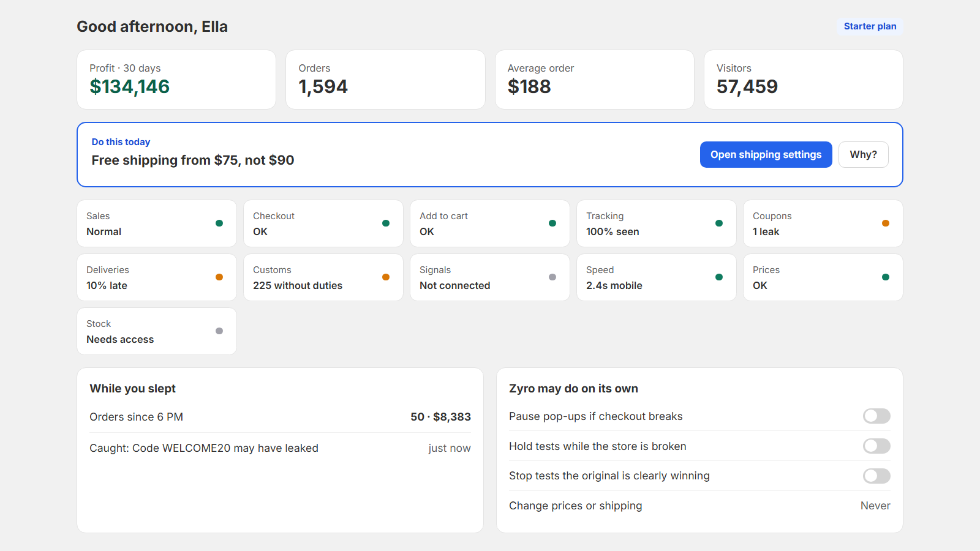Click the green status dot on Tracking
Viewport: 980px width, 551px height.
click(719, 223)
